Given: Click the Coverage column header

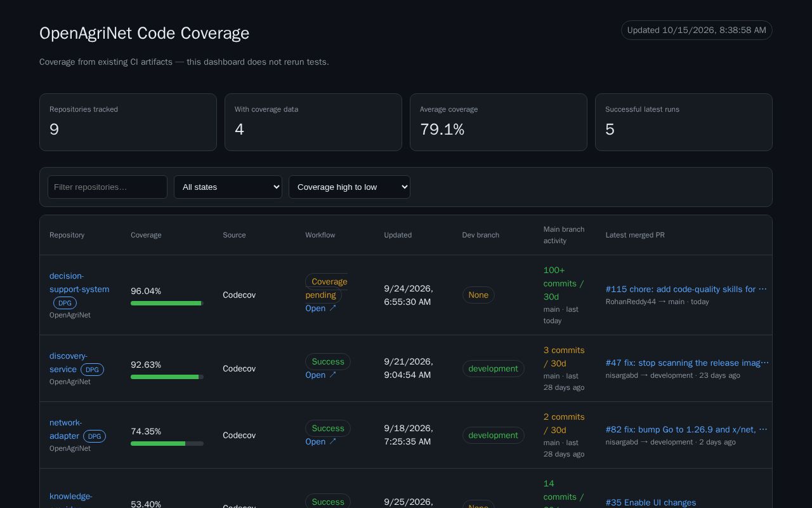Looking at the screenshot, I should (x=146, y=235).
